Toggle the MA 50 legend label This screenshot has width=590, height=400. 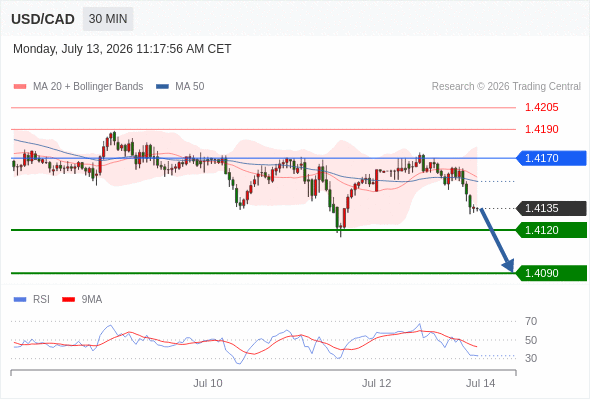tap(190, 87)
